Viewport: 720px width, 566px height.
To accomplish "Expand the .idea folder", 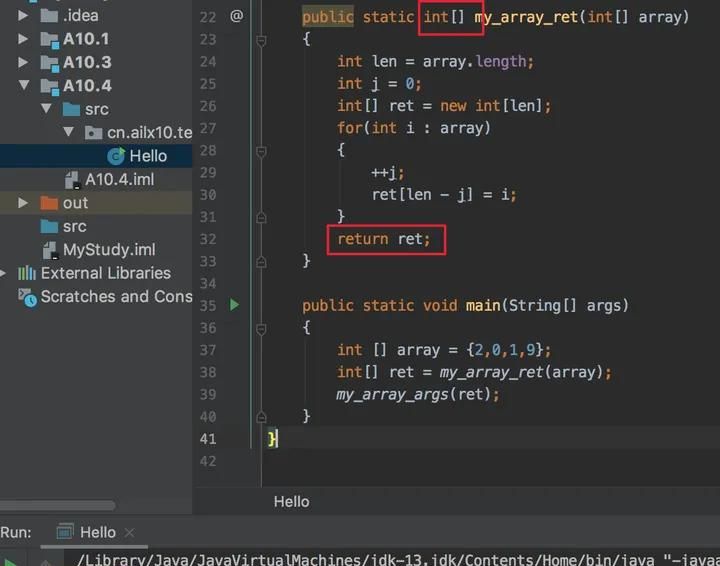I will click(23, 16).
